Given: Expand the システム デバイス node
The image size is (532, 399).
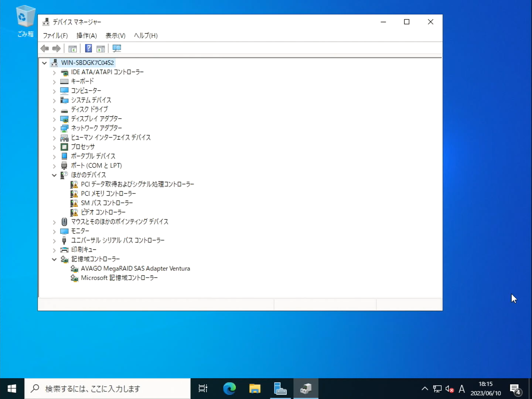Looking at the screenshot, I should tap(54, 100).
